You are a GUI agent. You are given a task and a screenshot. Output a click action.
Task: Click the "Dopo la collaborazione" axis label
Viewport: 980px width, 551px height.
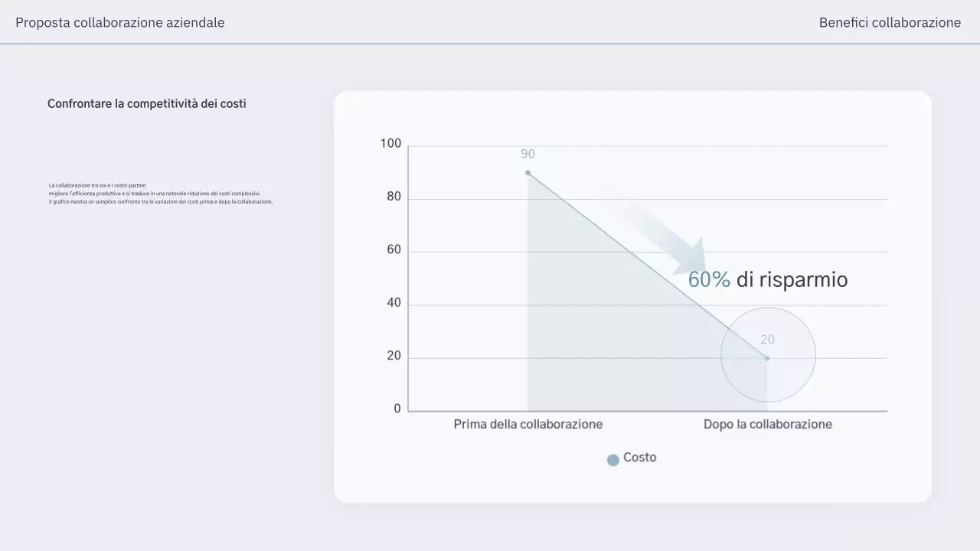(767, 424)
